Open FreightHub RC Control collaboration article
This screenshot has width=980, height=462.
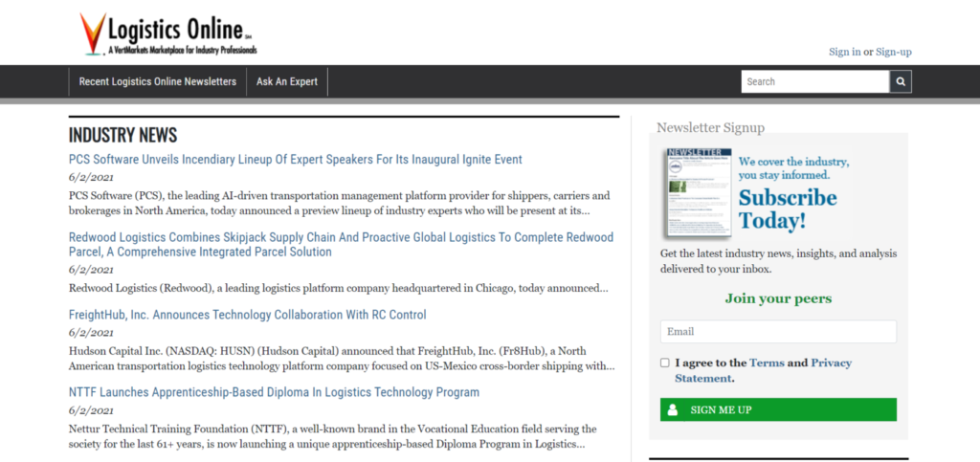coord(248,315)
